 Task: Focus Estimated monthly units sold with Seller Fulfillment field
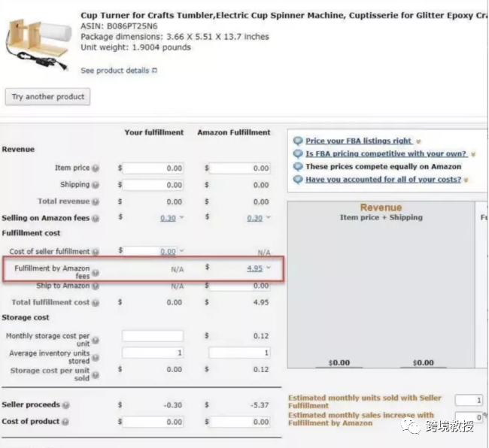point(469,400)
